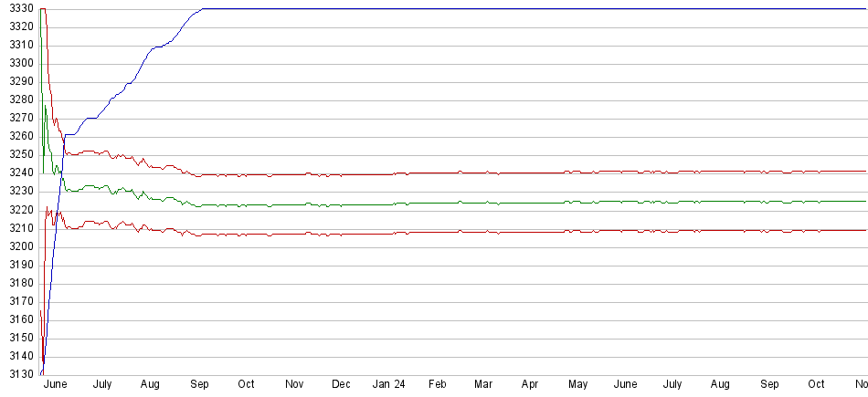Click the Dec month label
The image size is (868, 397).
click(x=342, y=384)
